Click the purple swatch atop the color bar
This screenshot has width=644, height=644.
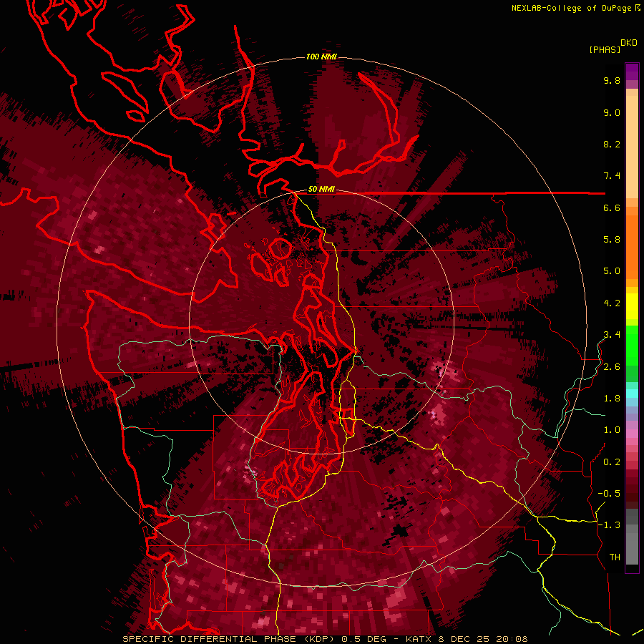point(632,72)
